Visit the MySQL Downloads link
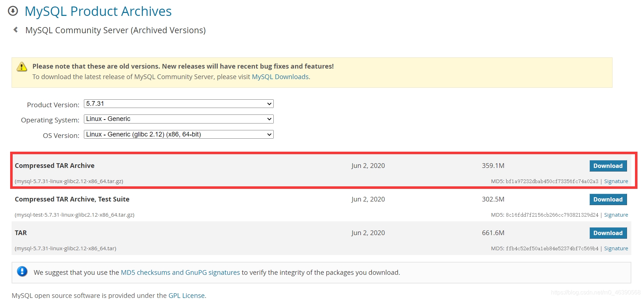Image resolution: width=644 pixels, height=299 pixels. (280, 77)
